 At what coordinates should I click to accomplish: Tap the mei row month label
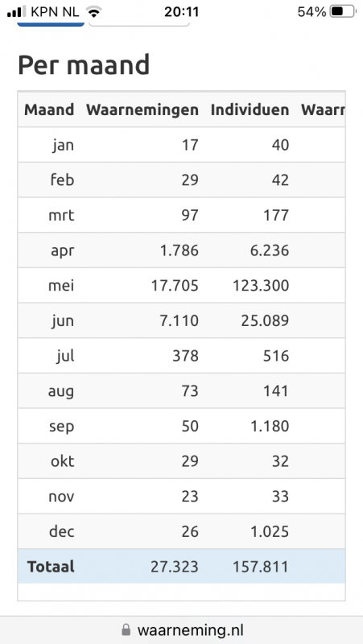(61, 286)
